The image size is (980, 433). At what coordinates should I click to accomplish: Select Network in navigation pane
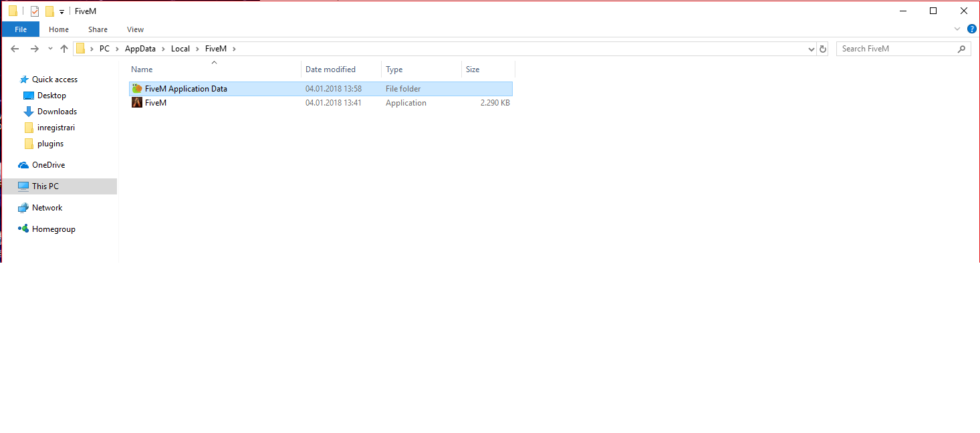coord(47,208)
